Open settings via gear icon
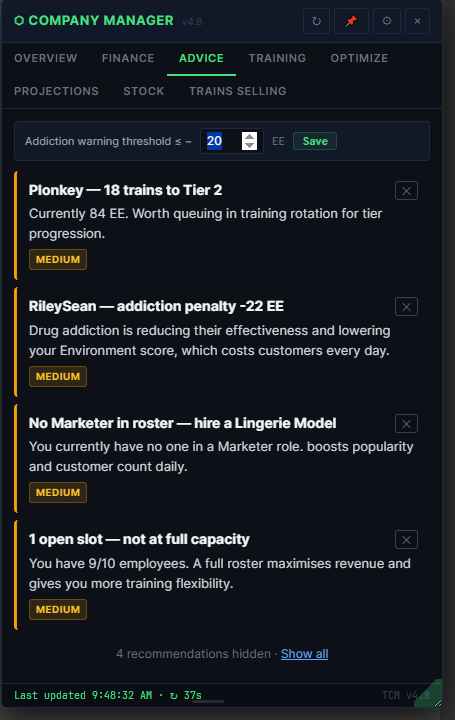 (x=387, y=21)
